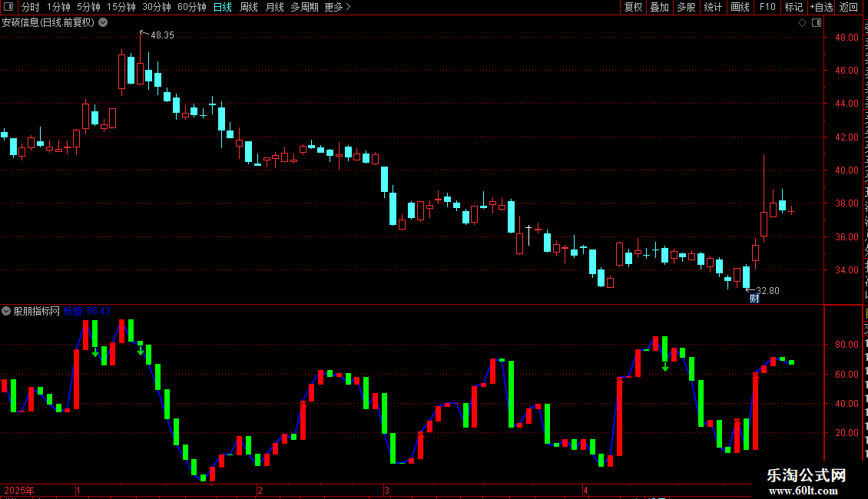
Task: Click the 安硕信息(日线.前复权) chart title
Action: click(48, 23)
